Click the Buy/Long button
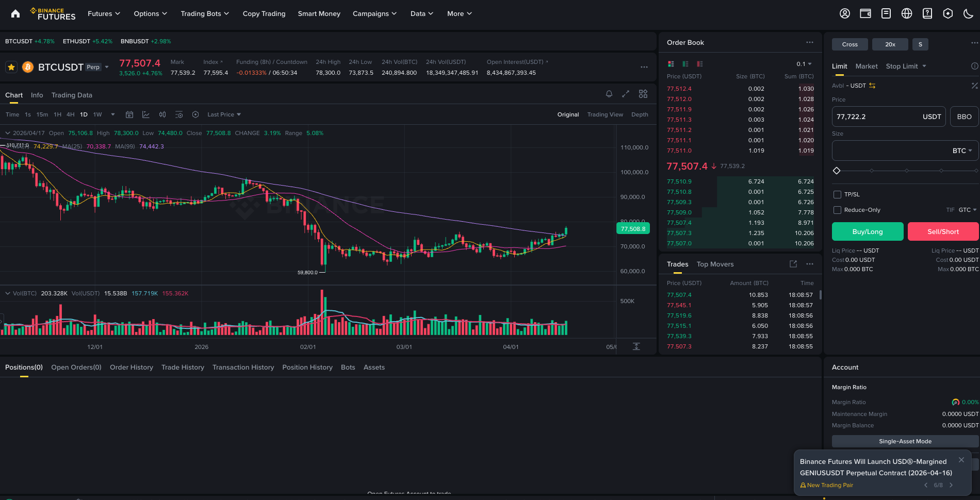Screen dimensions: 980x500 (867, 231)
